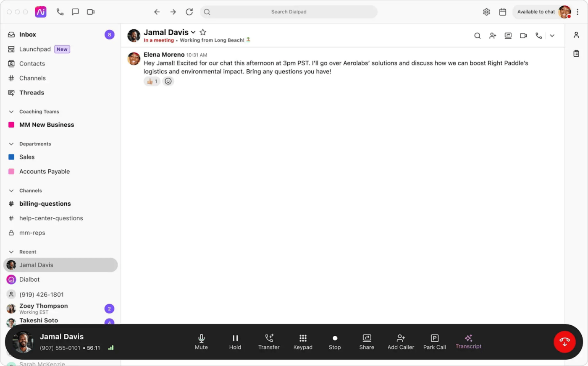588x366 pixels.
Task: Open Dialbot conversation
Action: [x=60, y=280]
